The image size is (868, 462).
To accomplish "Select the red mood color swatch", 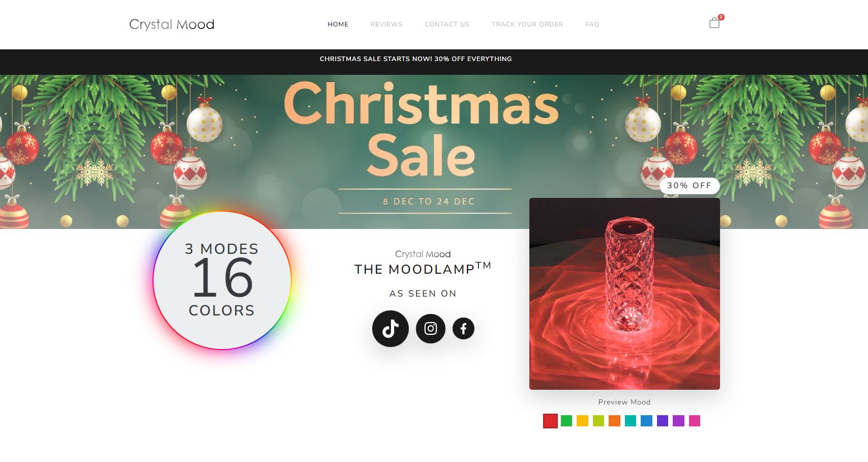I will point(550,421).
